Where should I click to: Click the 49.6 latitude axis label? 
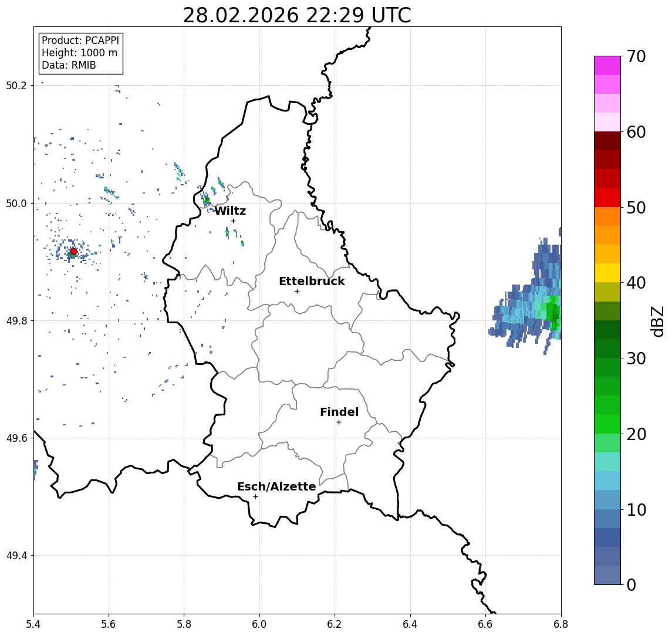[16, 438]
